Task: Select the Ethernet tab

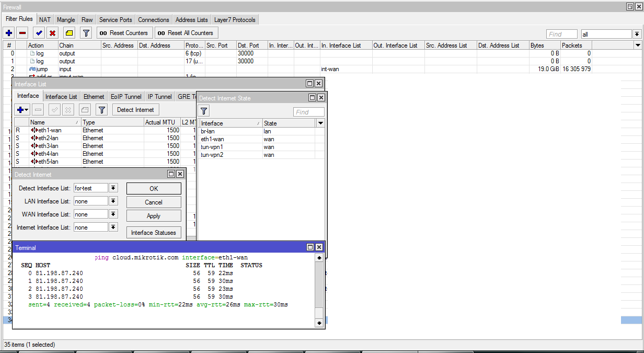Action: point(94,97)
